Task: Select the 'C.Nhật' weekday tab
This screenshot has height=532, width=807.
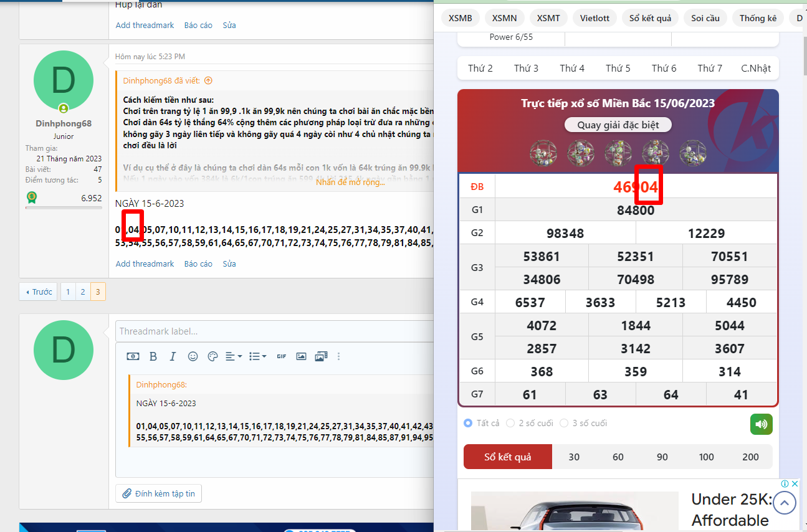Action: tap(756, 69)
